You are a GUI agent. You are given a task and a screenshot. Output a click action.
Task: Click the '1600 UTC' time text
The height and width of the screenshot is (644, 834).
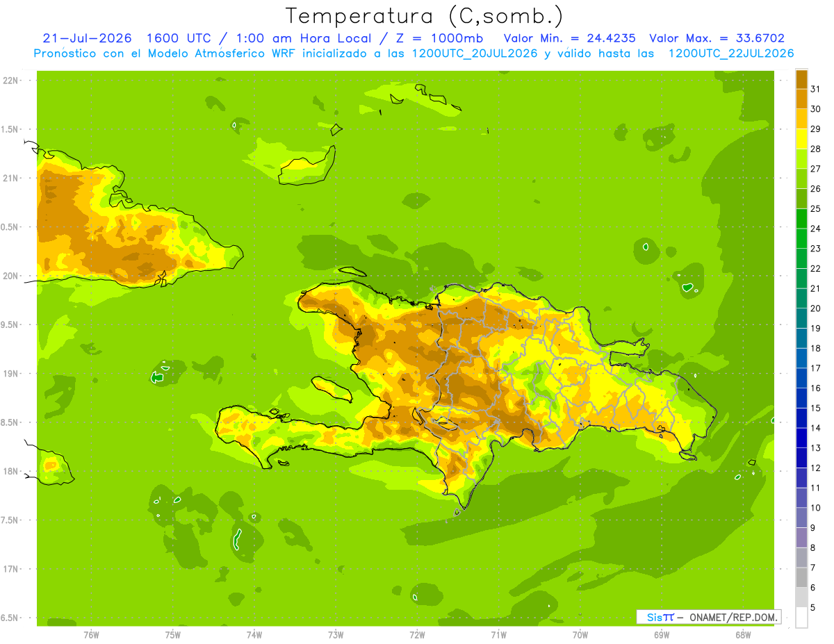(179, 38)
